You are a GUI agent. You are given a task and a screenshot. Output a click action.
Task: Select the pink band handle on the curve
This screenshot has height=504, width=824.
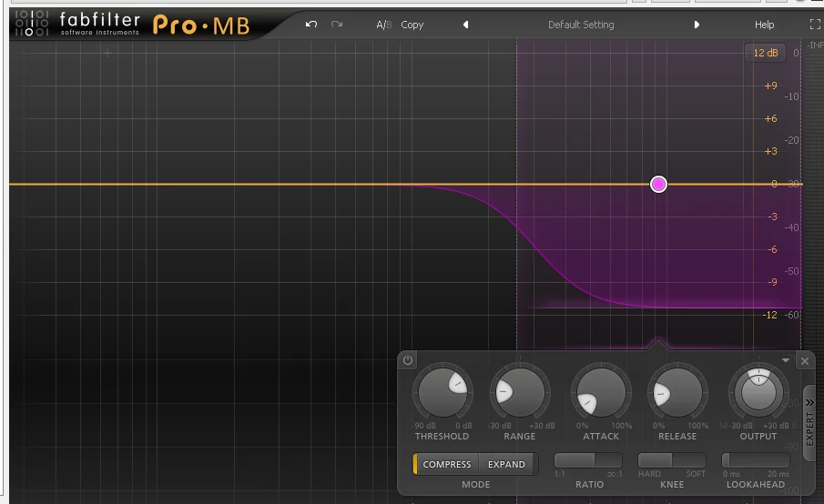tap(658, 185)
